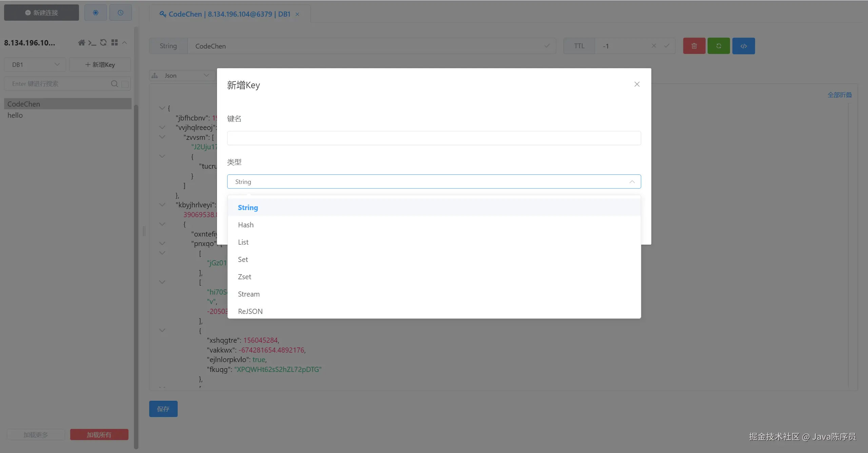Screen dimensions: 868x453
Task: Pick Stream in the type dropdown list
Action: (249, 294)
